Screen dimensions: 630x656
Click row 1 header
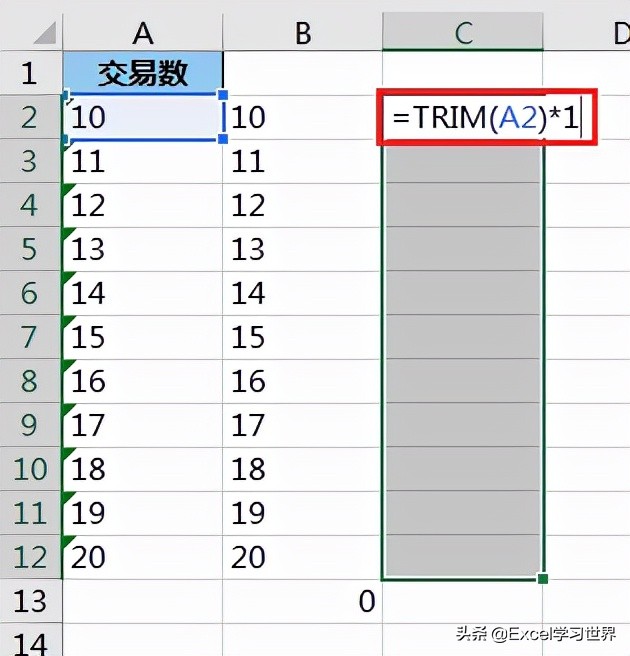[x=31, y=73]
